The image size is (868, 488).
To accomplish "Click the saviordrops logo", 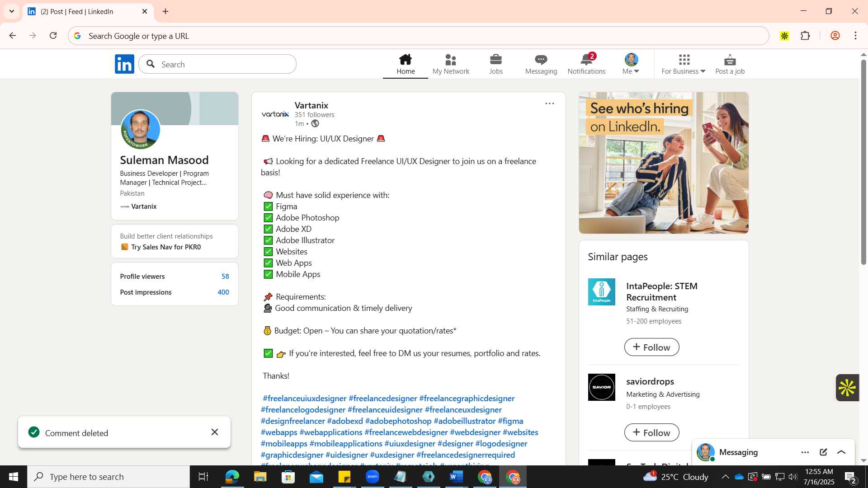I will 601,387.
